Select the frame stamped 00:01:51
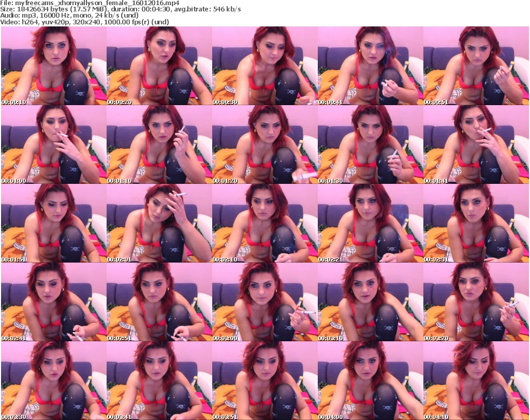Viewport: 530px width, 420px height. tap(54, 223)
